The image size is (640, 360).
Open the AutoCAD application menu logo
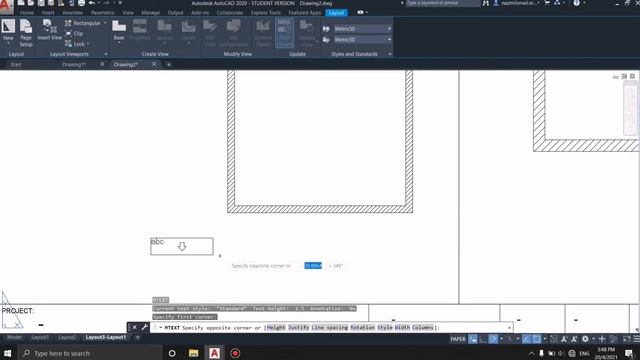tap(6, 6)
